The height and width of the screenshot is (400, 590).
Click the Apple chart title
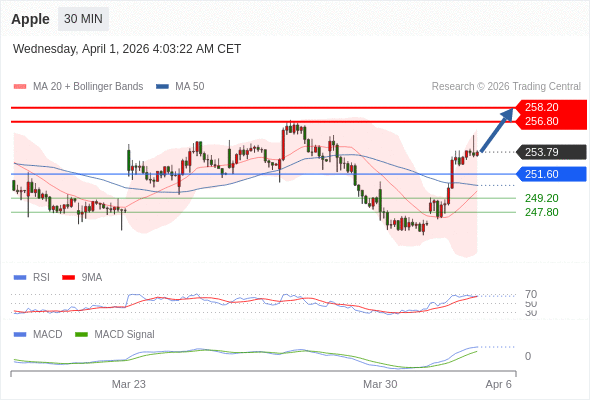pyautogui.click(x=30, y=19)
